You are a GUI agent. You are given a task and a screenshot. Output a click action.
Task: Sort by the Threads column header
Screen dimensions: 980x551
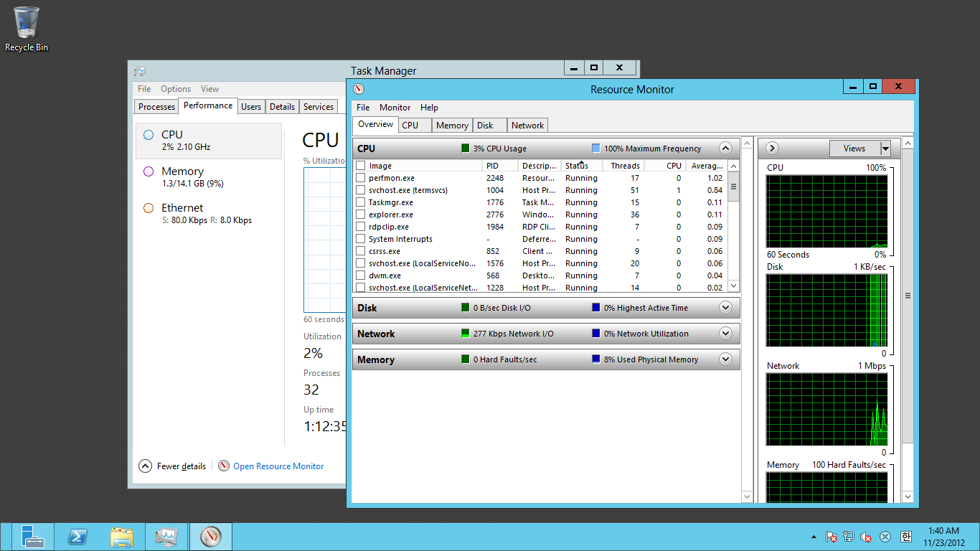click(623, 166)
